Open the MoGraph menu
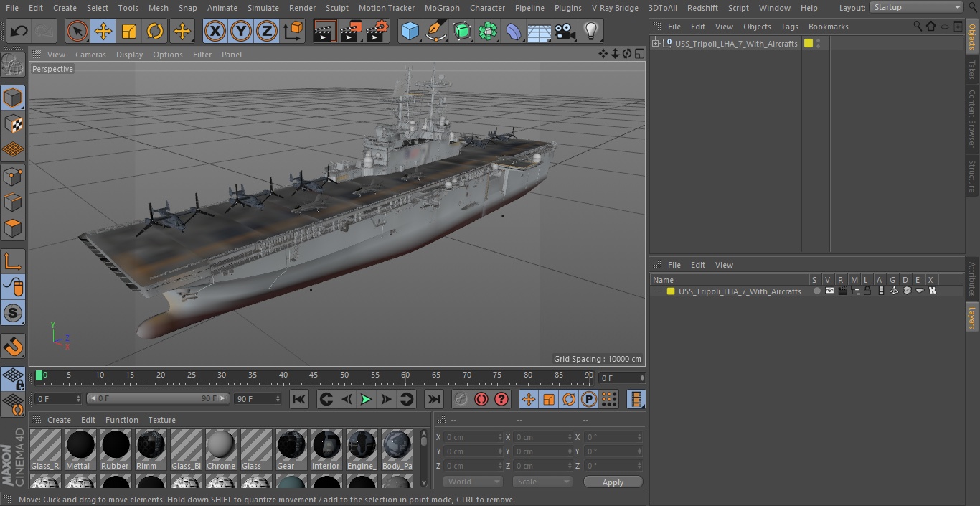The image size is (980, 506). click(x=442, y=8)
